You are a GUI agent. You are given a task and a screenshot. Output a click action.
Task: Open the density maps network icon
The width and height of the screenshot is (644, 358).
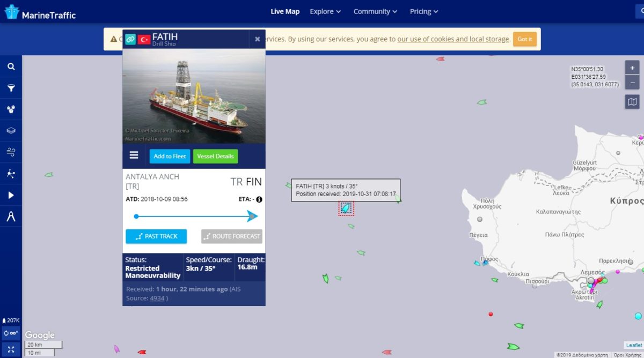pos(11,174)
